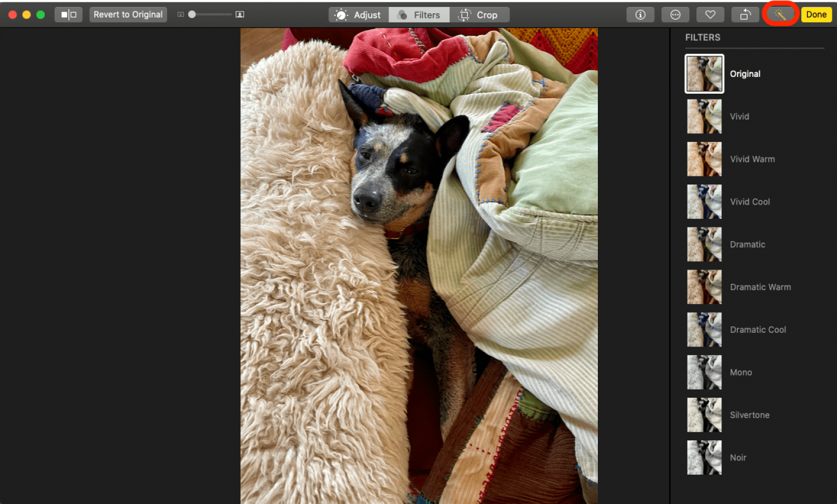Click Done to finish editing
The height and width of the screenshot is (504, 837).
tap(816, 14)
